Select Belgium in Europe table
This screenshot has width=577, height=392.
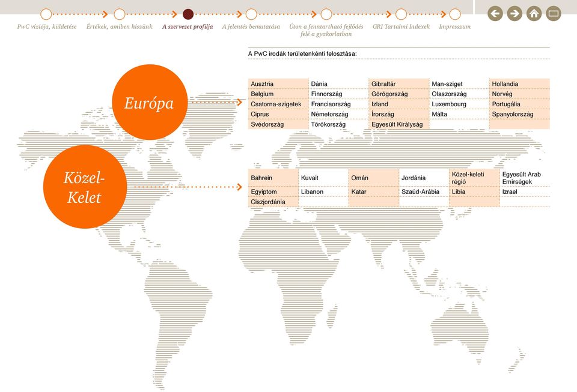tap(278, 94)
